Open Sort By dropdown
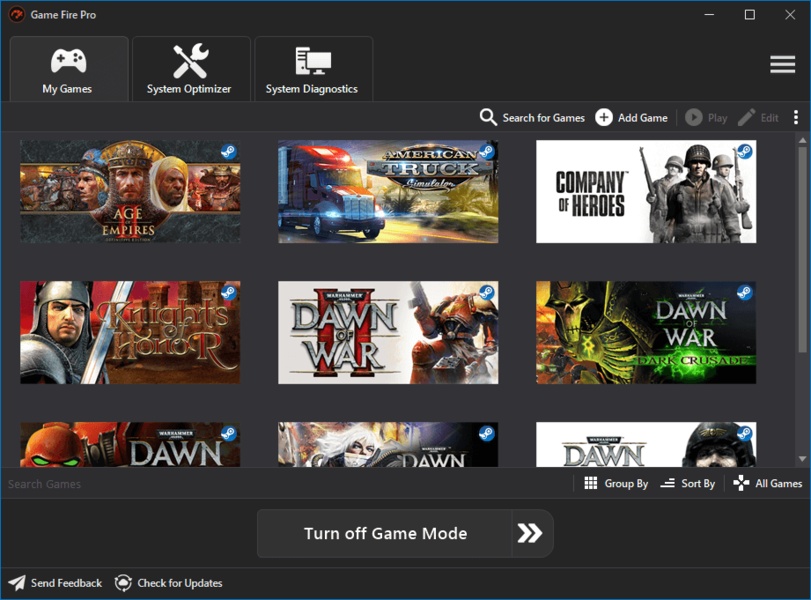811x600 pixels. pyautogui.click(x=688, y=483)
